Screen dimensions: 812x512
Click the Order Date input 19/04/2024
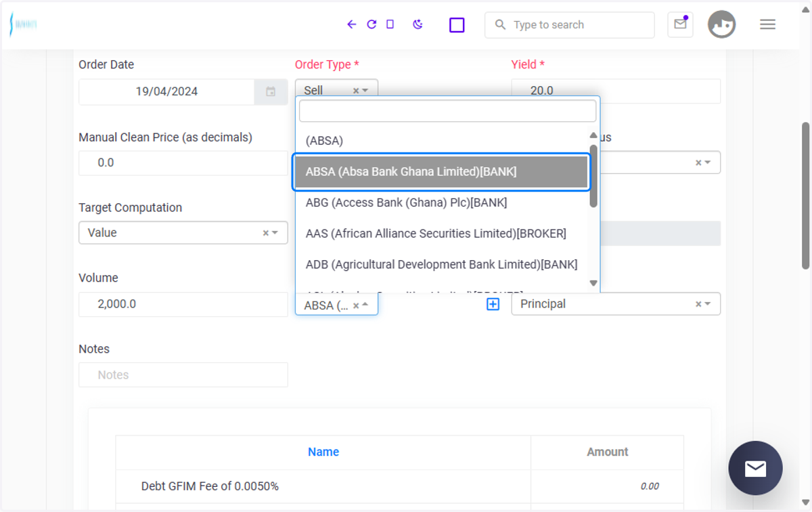coord(166,91)
